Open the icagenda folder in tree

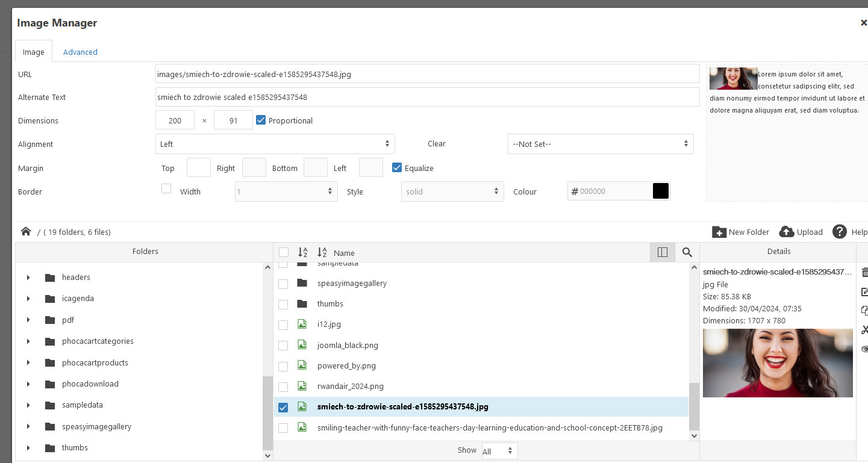pyautogui.click(x=78, y=299)
